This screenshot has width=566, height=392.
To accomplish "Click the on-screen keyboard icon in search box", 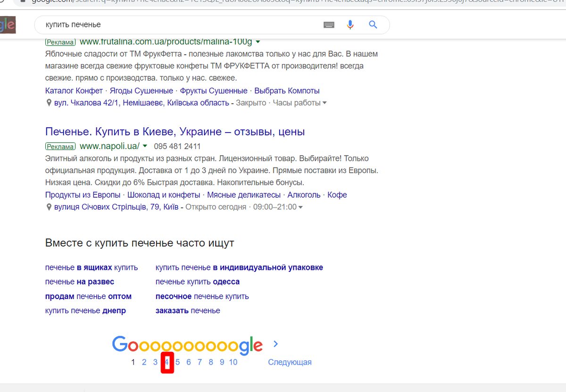I will 329,25.
